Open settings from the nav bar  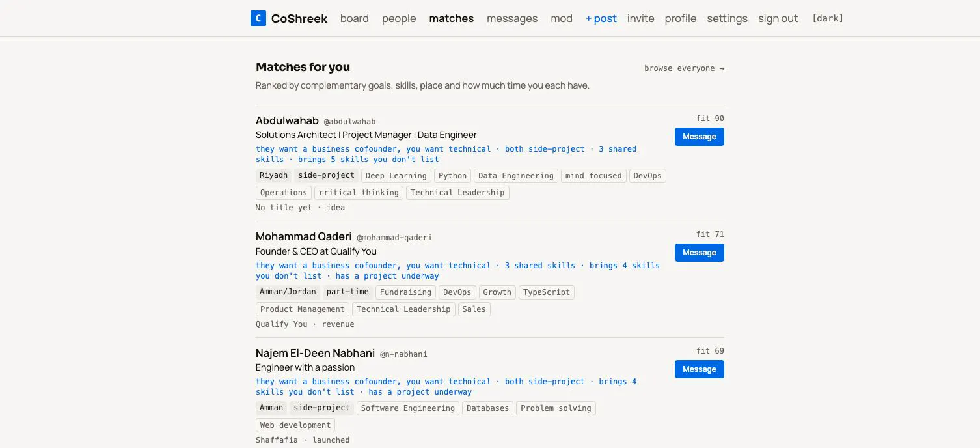pos(728,18)
